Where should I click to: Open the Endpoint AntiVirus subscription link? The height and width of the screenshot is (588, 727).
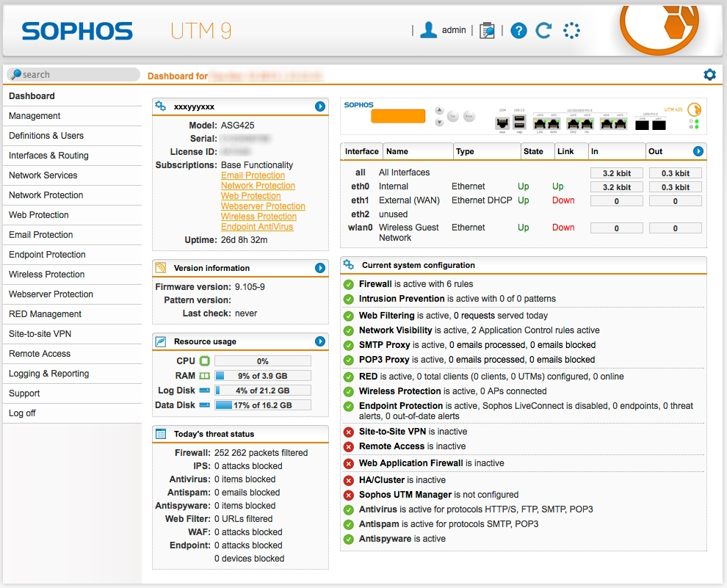(x=257, y=227)
